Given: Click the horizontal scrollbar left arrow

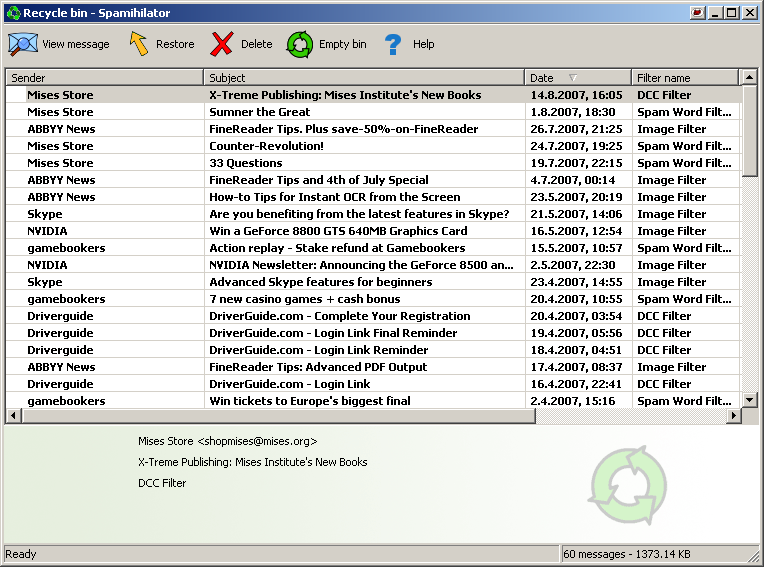Looking at the screenshot, I should 14,416.
